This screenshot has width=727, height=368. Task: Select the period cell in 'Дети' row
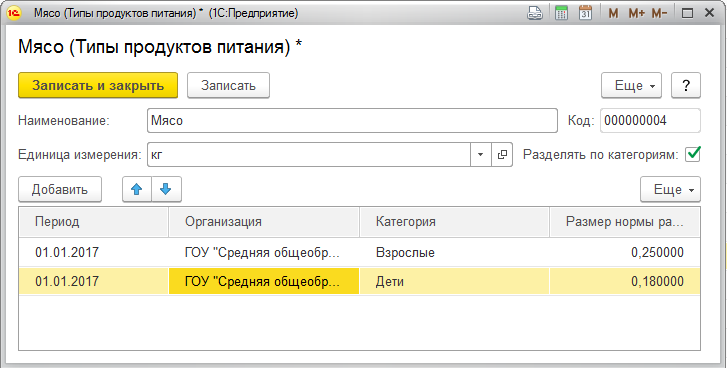[x=94, y=281]
